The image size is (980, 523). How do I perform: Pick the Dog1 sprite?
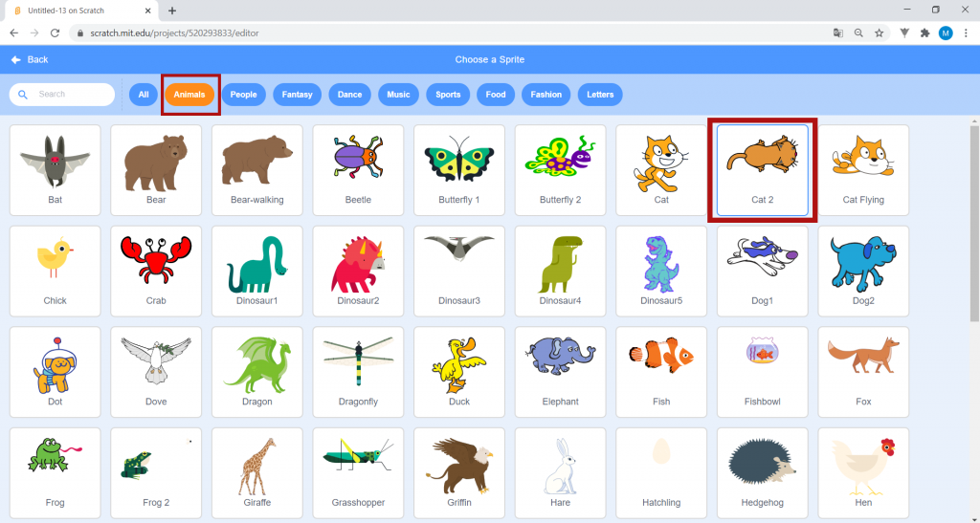(763, 272)
